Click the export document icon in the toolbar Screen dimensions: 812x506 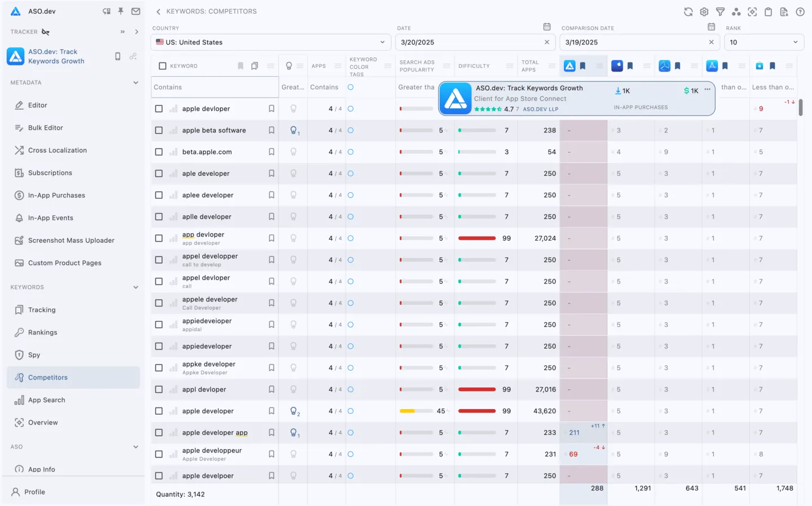click(784, 11)
